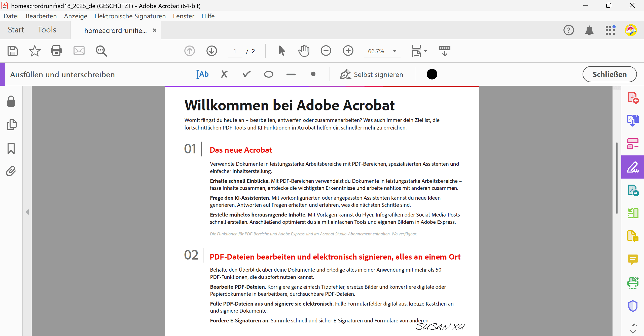Open the Help question mark icon
The height and width of the screenshot is (336, 644).
tap(568, 30)
